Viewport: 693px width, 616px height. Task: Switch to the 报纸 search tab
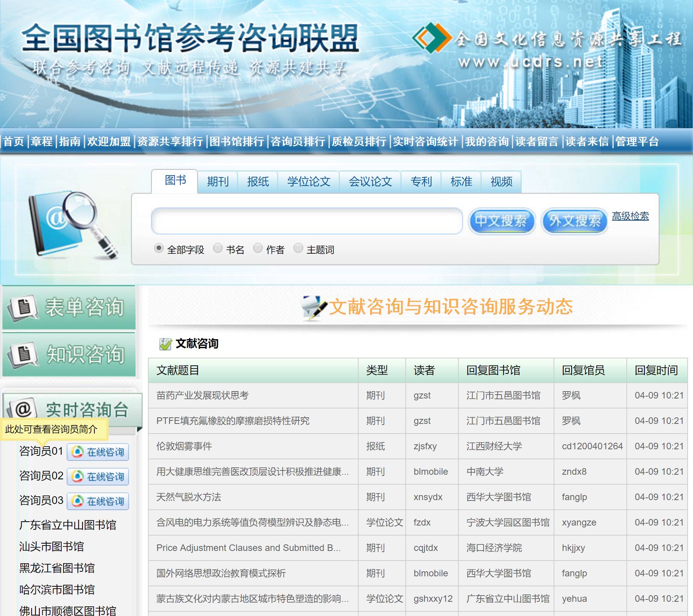click(x=258, y=181)
